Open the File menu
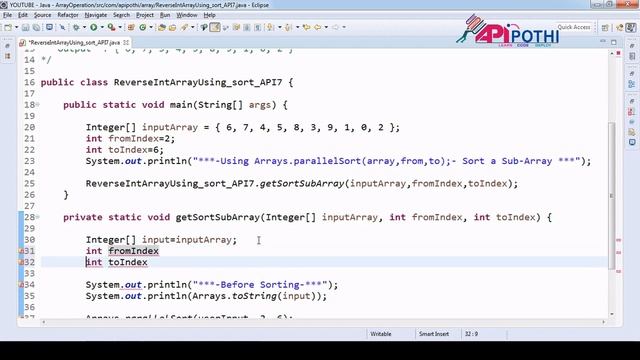Image resolution: width=640 pixels, height=360 pixels. click(7, 15)
